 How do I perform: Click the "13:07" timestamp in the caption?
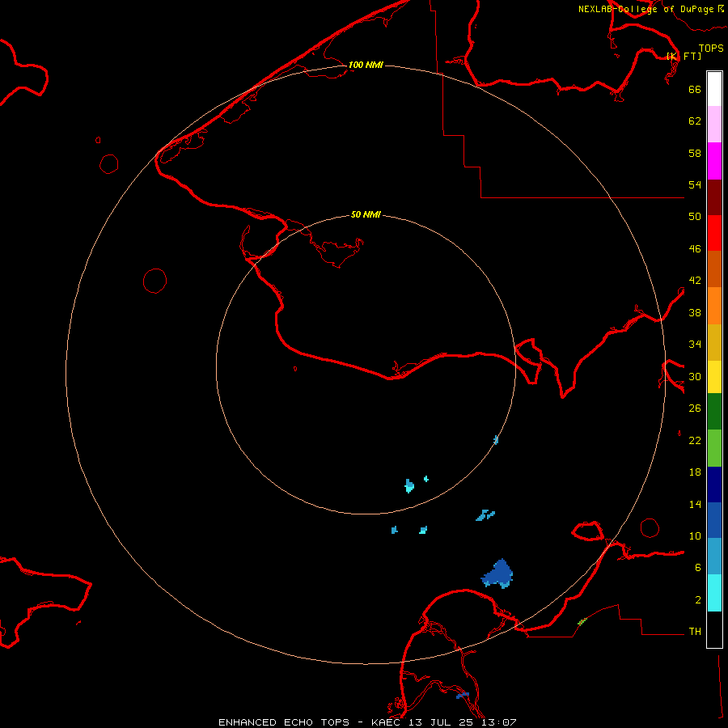[x=497, y=722]
